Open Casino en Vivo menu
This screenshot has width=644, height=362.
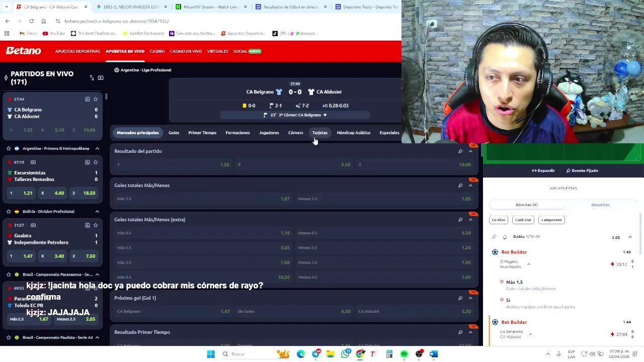[186, 51]
